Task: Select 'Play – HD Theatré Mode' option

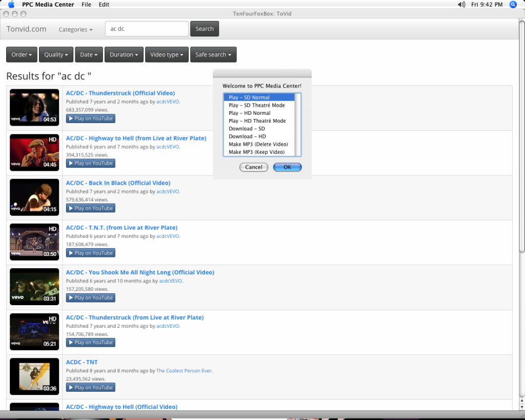Action: click(259, 121)
